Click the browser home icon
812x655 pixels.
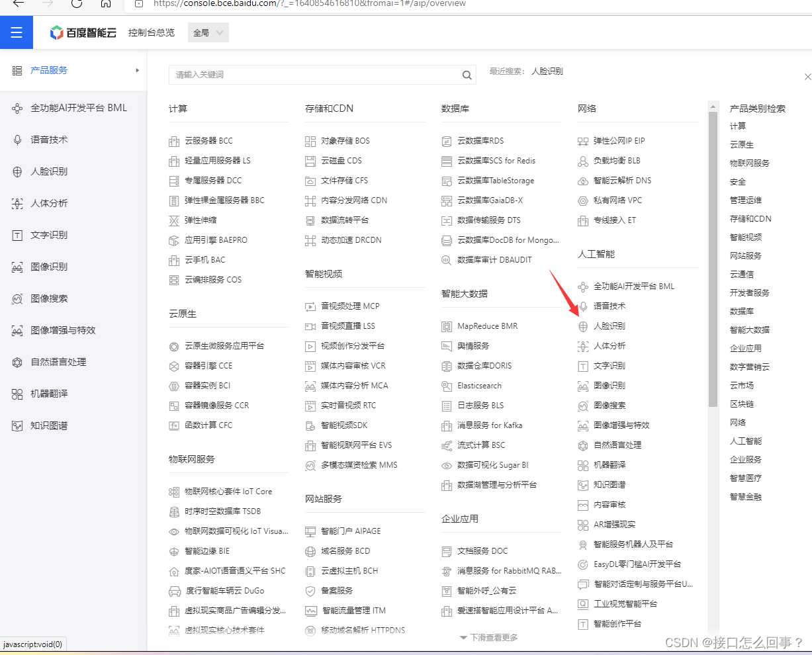tap(106, 3)
